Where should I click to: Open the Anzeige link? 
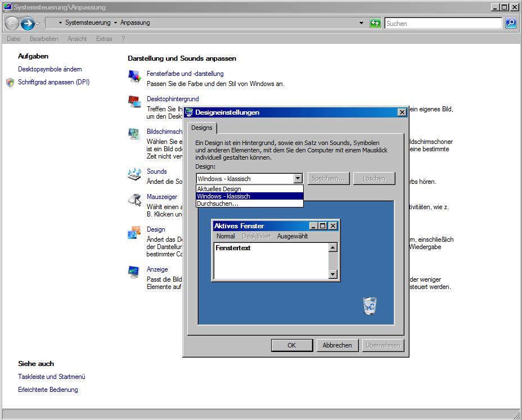157,269
